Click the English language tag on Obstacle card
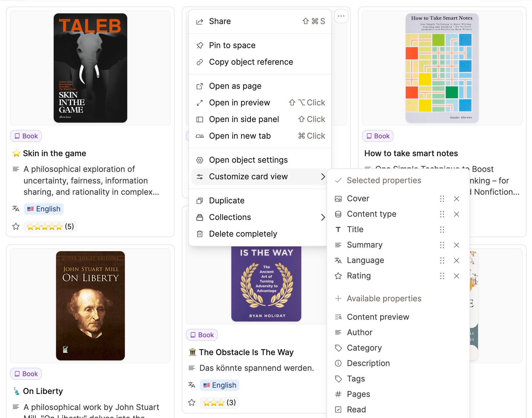The height and width of the screenshot is (418, 532). click(x=220, y=385)
